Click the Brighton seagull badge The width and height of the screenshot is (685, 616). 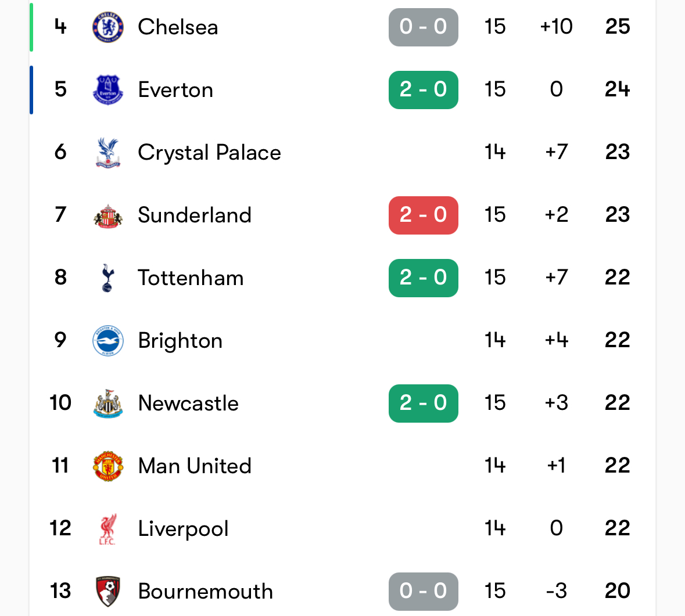pyautogui.click(x=108, y=341)
